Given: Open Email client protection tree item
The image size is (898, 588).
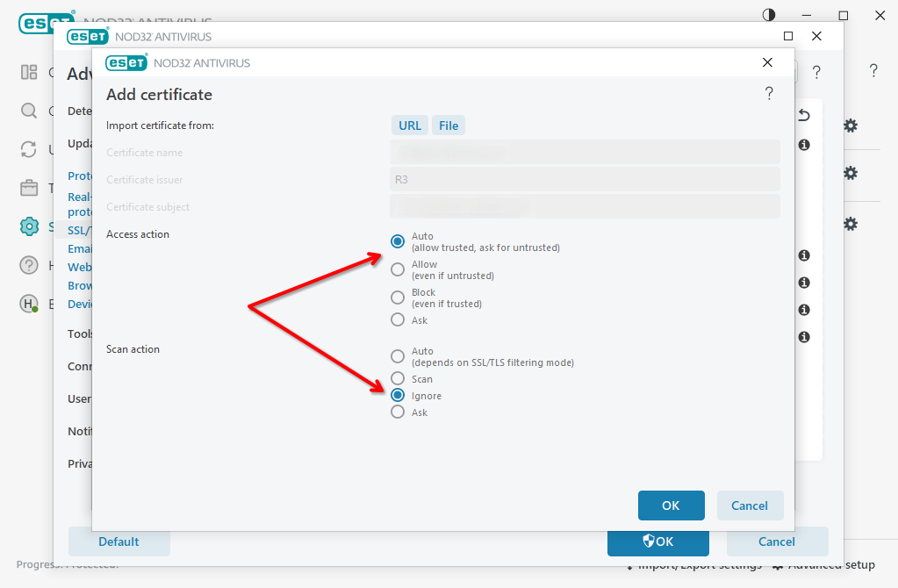Looking at the screenshot, I should pos(79,249).
